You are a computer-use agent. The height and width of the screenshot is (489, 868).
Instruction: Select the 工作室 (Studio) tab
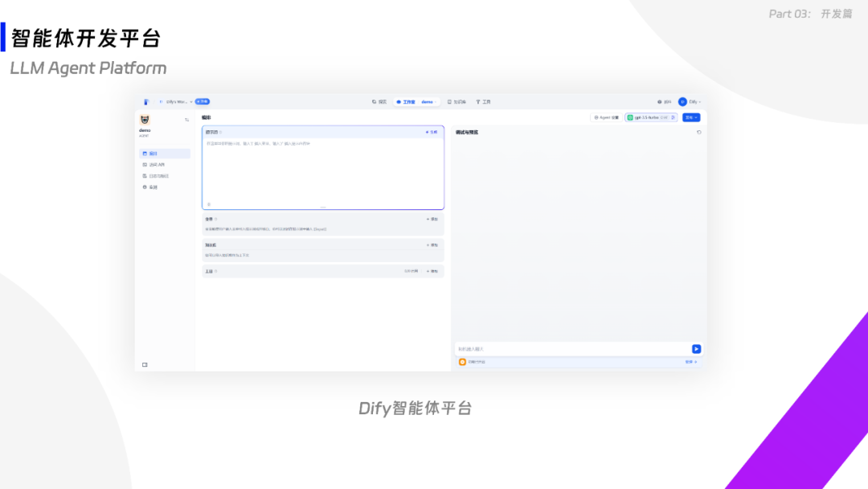coord(406,102)
